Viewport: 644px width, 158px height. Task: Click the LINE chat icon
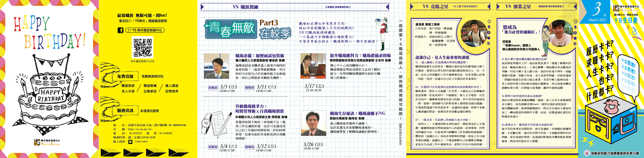[130, 142]
